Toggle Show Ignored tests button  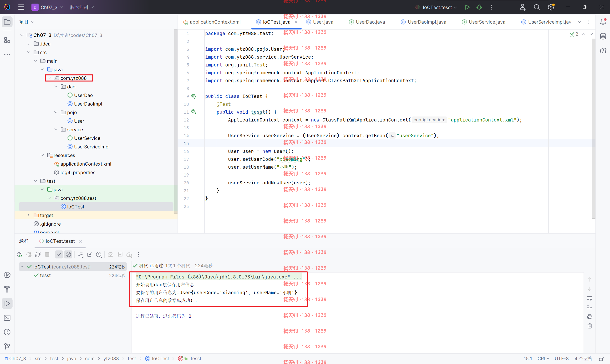click(68, 254)
